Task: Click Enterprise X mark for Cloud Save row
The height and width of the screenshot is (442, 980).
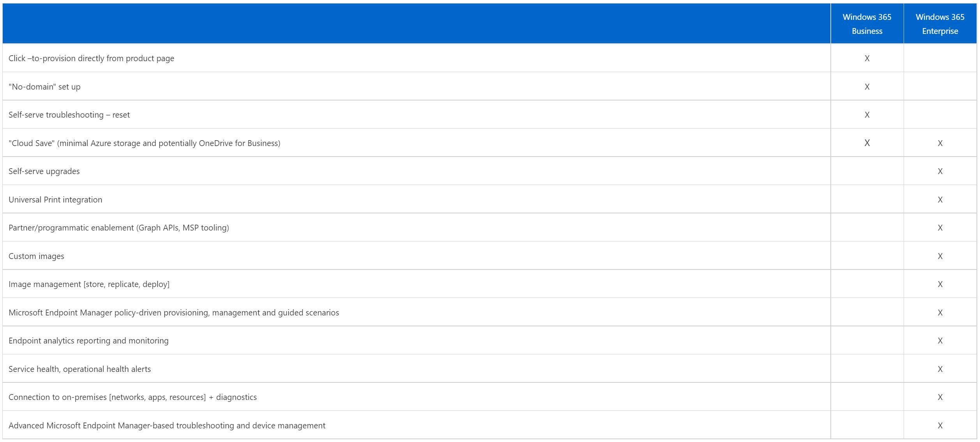Action: (940, 143)
